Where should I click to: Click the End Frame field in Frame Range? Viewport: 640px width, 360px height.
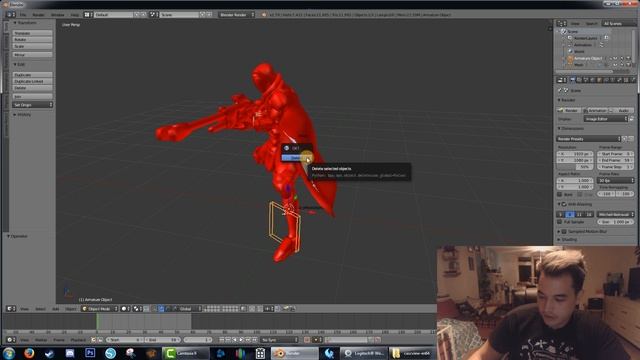click(x=616, y=160)
